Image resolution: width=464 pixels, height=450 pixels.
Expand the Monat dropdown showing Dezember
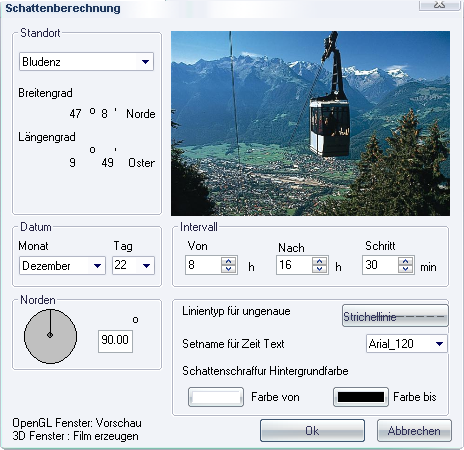[62, 265]
